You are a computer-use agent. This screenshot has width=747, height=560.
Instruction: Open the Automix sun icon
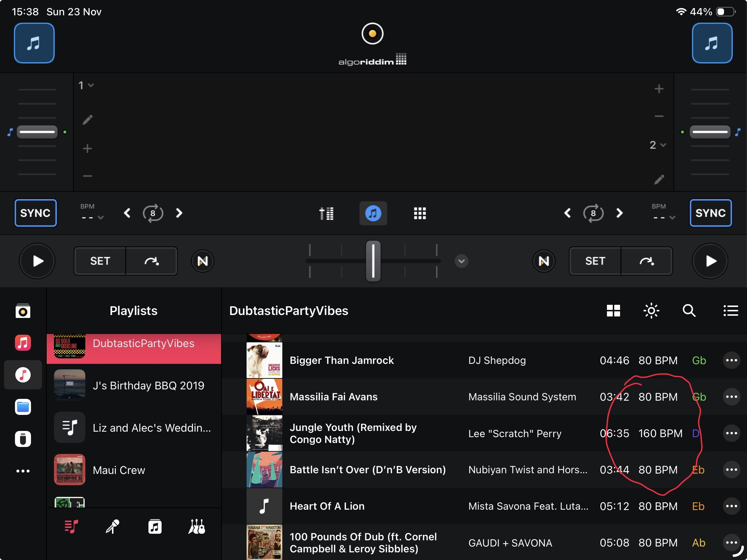coord(651,311)
